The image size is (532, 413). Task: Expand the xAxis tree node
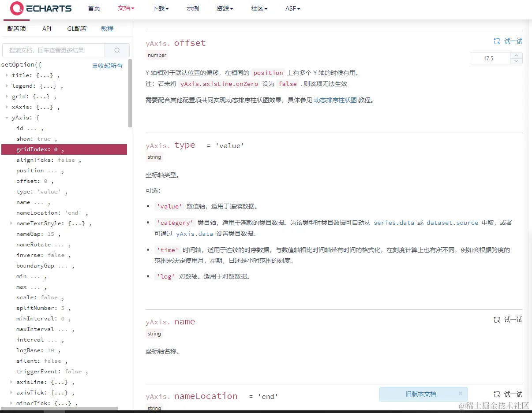7,107
